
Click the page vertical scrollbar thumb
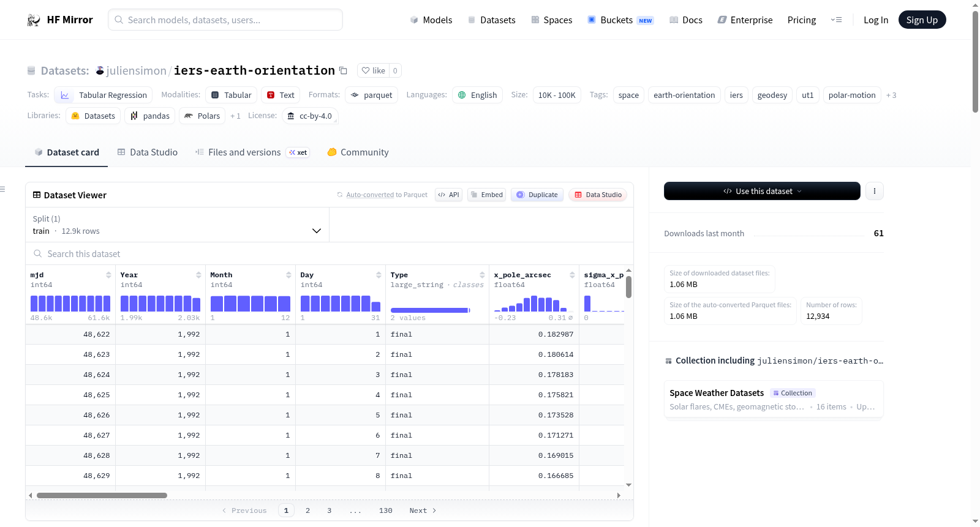click(975, 61)
